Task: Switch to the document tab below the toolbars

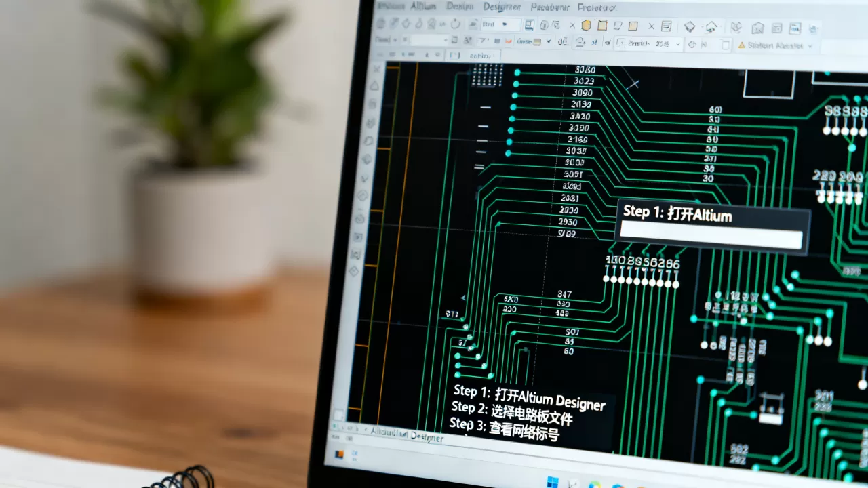Action: (x=473, y=56)
